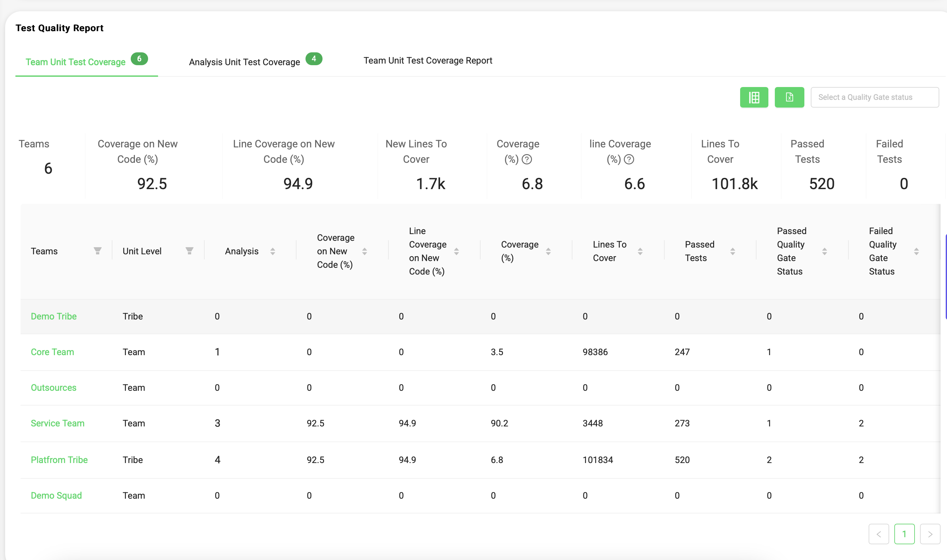Click the Teams column filter icon
Screen dimensions: 947x560
pyautogui.click(x=97, y=251)
